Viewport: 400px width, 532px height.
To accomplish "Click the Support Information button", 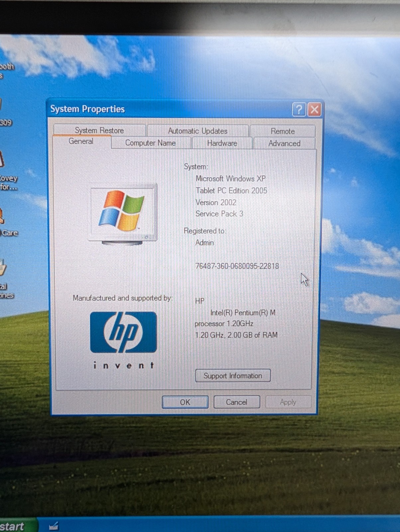I will pos(233,376).
